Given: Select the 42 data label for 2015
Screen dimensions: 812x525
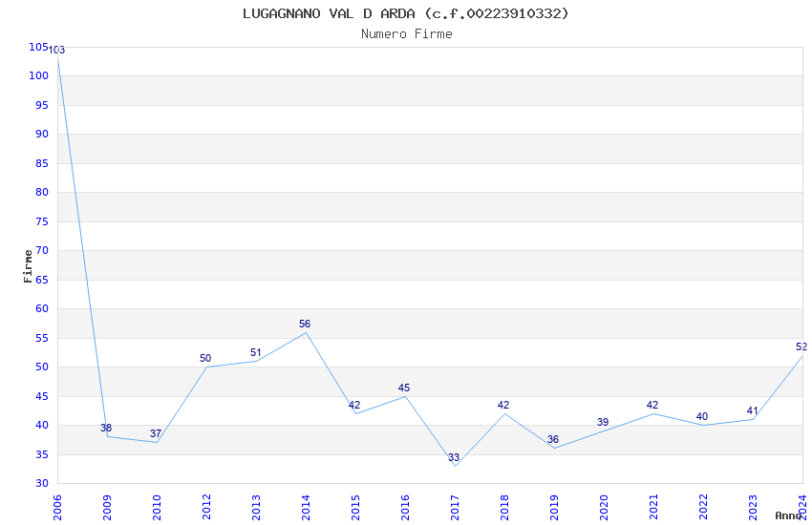Looking at the screenshot, I should pyautogui.click(x=354, y=405).
